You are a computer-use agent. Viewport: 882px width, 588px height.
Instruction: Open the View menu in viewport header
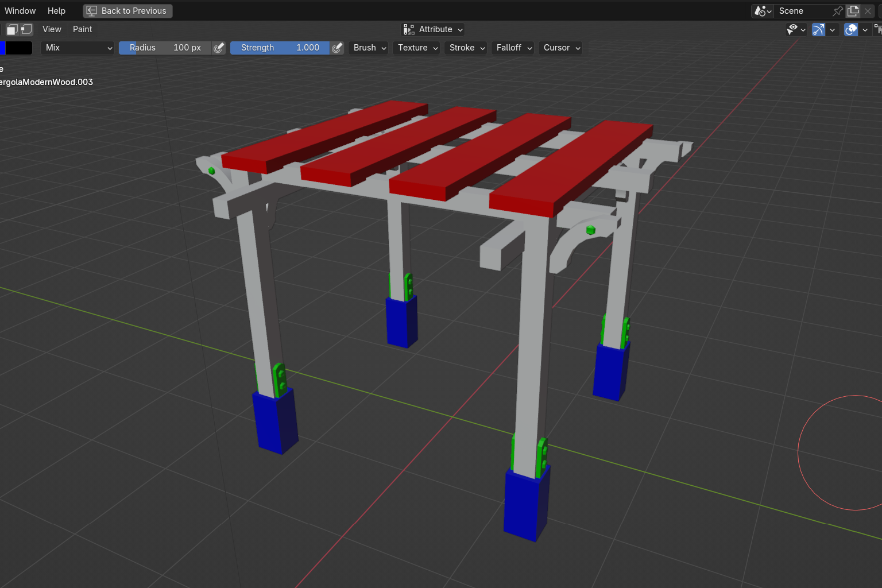(x=52, y=29)
